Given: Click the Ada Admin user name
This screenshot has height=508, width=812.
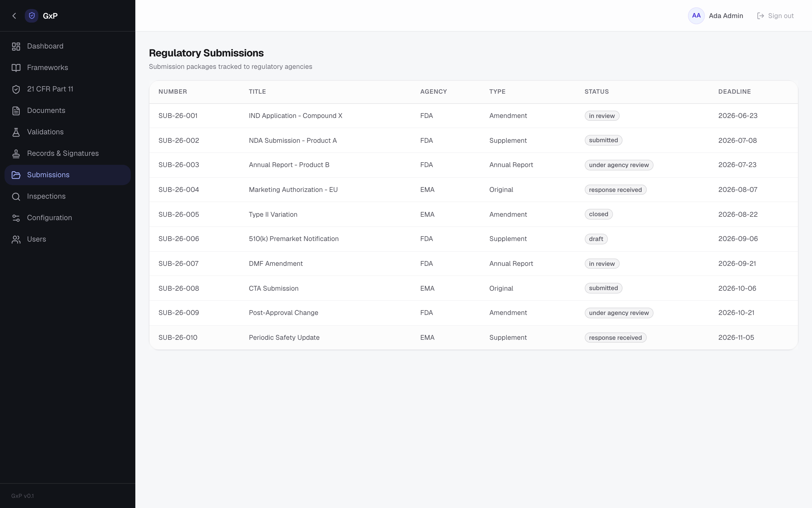Looking at the screenshot, I should tap(726, 16).
